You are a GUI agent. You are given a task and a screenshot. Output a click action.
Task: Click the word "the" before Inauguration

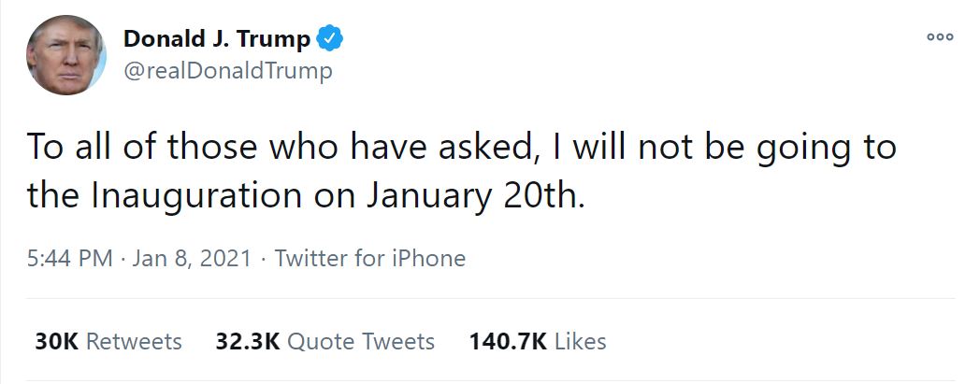[55, 196]
